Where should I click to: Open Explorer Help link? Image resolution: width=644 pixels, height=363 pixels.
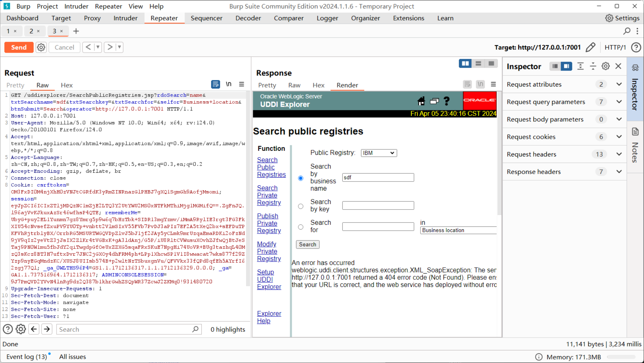[269, 317]
